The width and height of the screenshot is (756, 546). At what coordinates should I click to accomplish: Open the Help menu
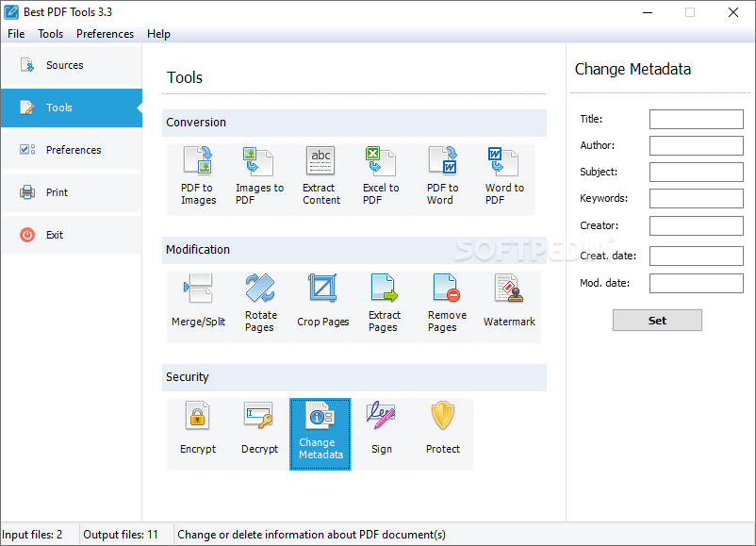coord(158,34)
